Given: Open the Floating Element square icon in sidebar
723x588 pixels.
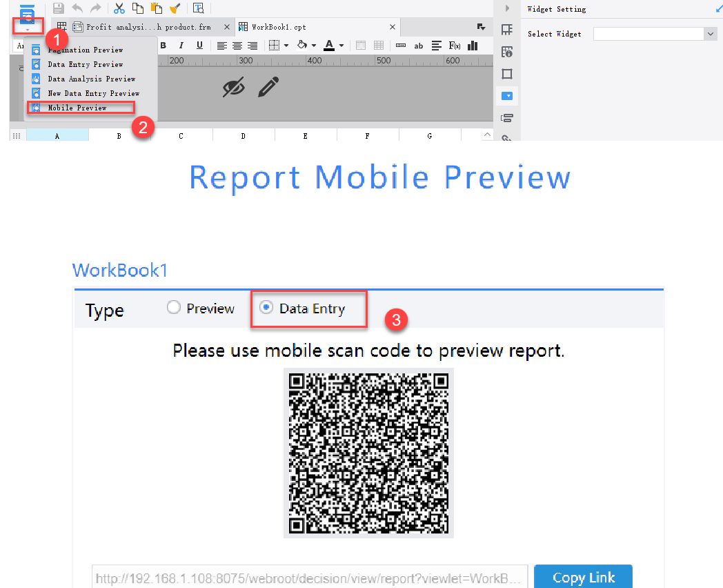Looking at the screenshot, I should (x=507, y=74).
